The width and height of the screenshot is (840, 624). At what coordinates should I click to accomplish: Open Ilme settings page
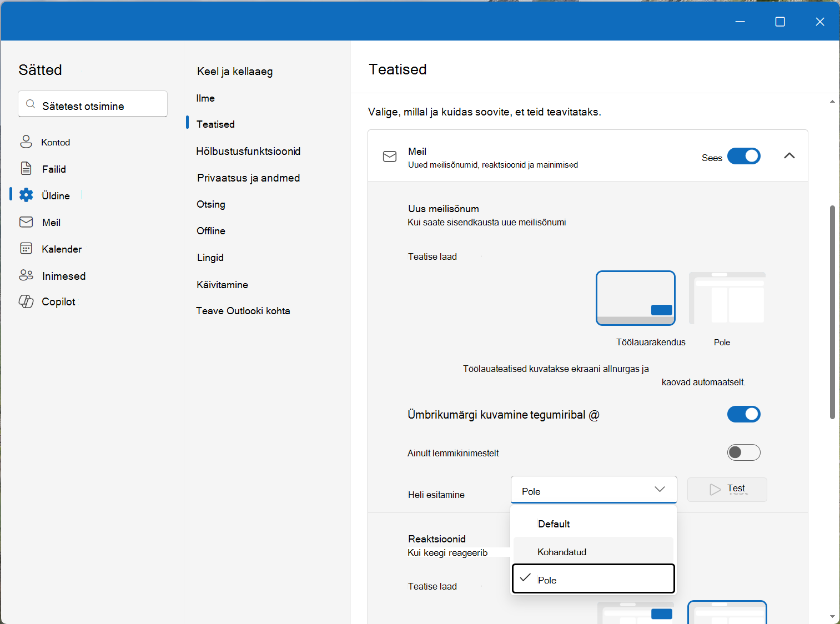205,98
